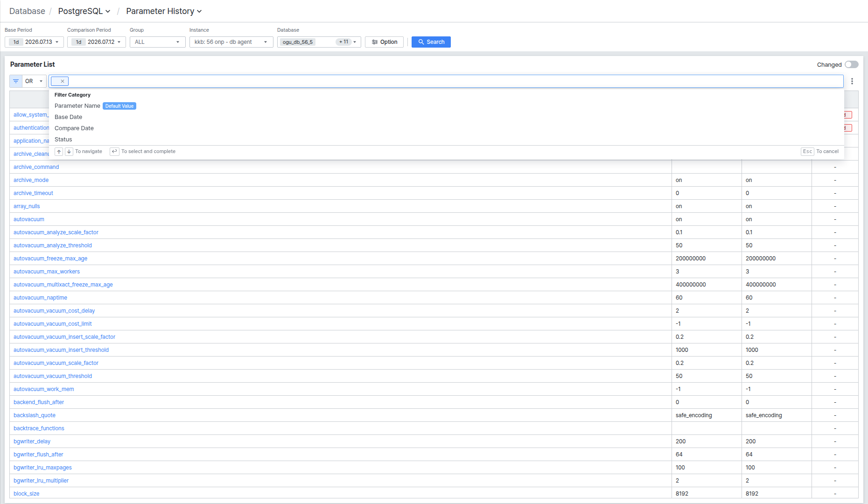Choose Parameter Name filter category
This screenshot has height=504, width=868.
tap(77, 106)
